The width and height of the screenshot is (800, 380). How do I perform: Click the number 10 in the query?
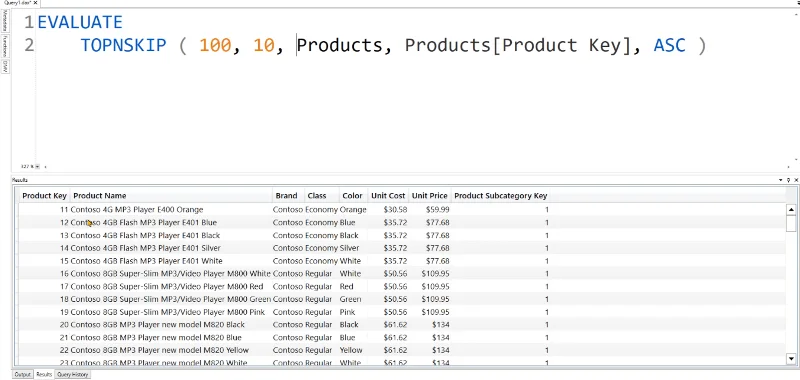coord(263,45)
